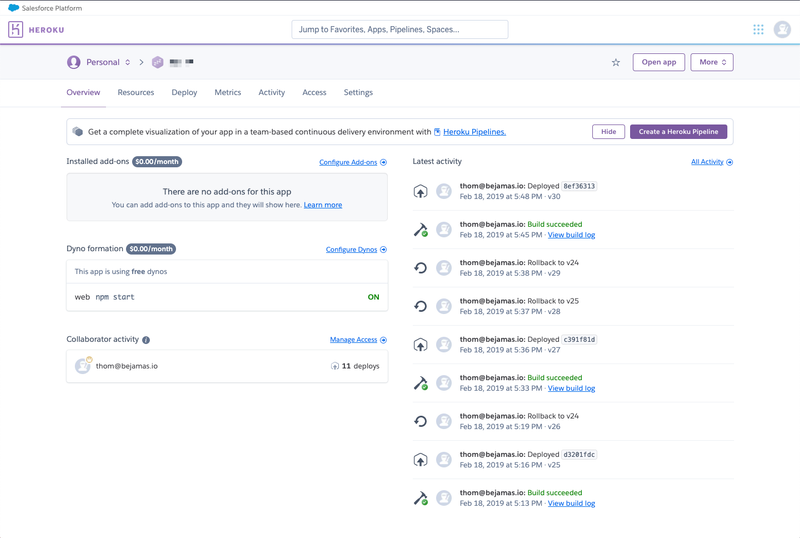Click rollback icon for v29 entry
800x538 pixels.
pos(420,268)
